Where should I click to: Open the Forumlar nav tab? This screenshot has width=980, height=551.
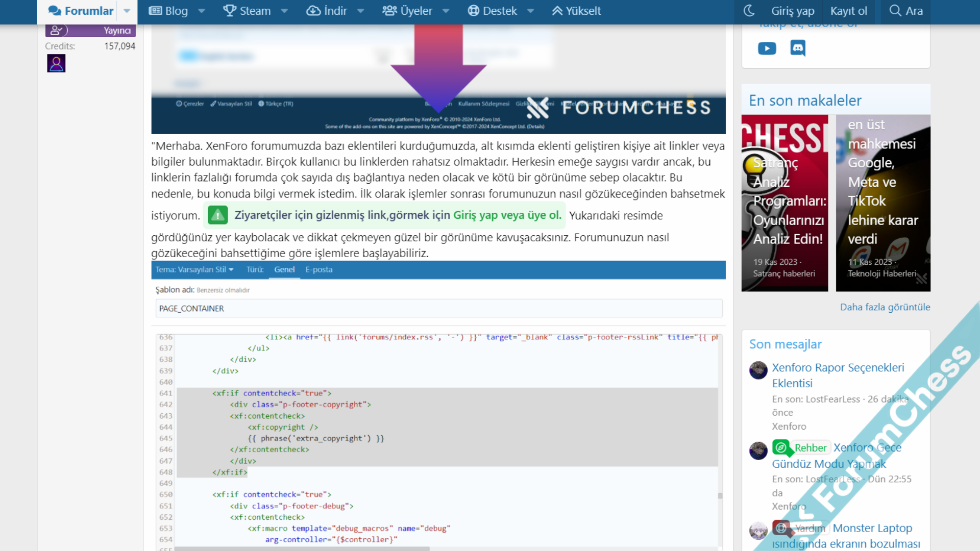coord(81,11)
